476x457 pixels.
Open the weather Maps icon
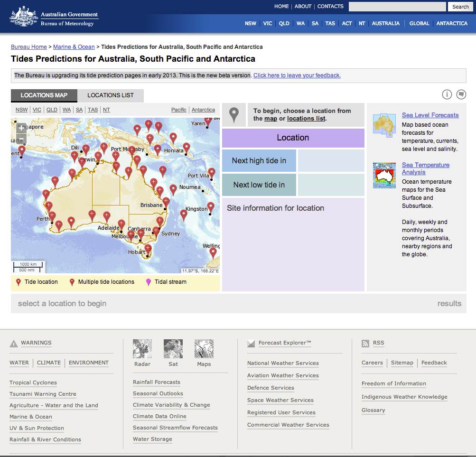pos(204,349)
